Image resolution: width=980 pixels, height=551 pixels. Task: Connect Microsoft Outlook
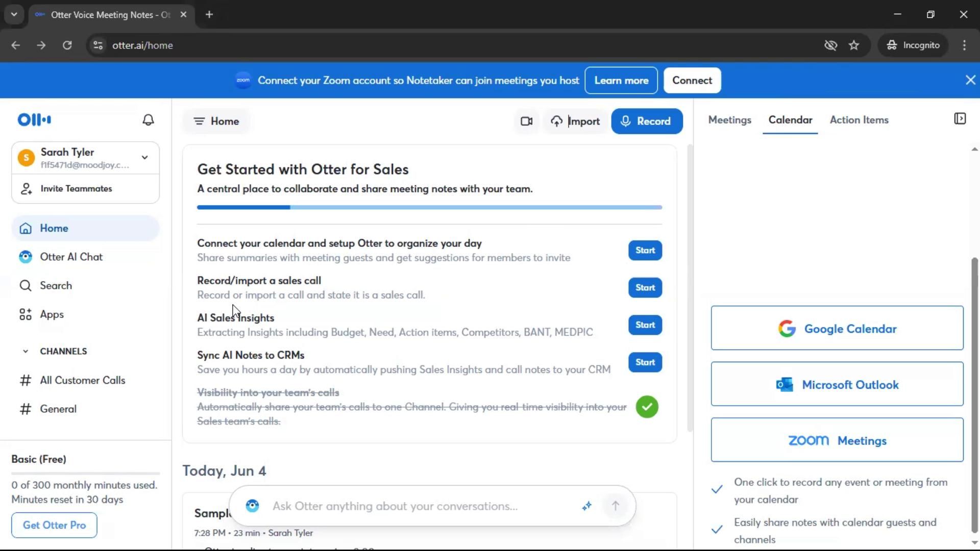(x=837, y=384)
